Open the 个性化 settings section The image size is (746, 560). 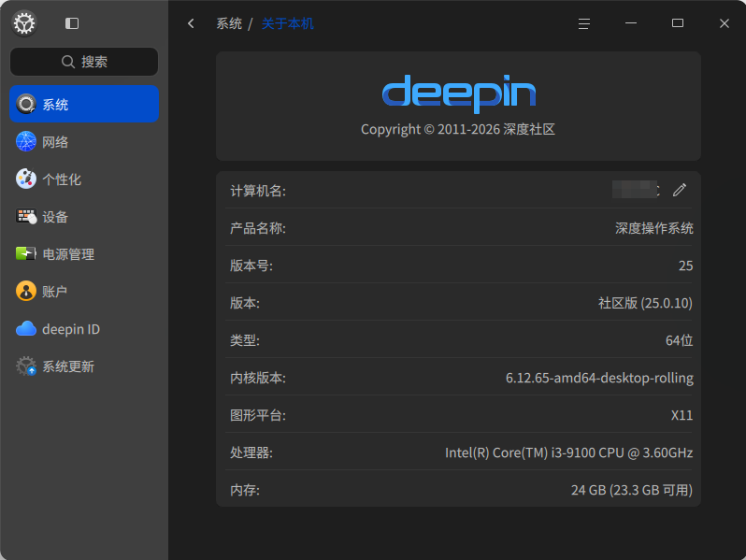(x=84, y=179)
